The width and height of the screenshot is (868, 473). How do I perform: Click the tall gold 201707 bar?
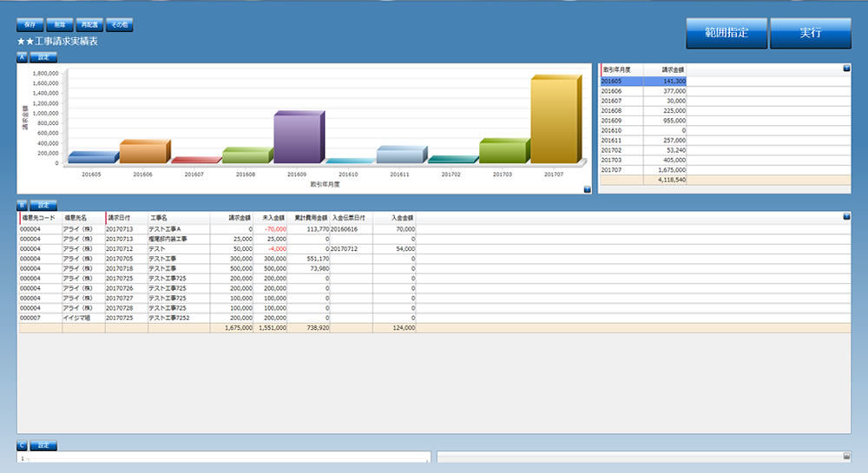pos(553,120)
